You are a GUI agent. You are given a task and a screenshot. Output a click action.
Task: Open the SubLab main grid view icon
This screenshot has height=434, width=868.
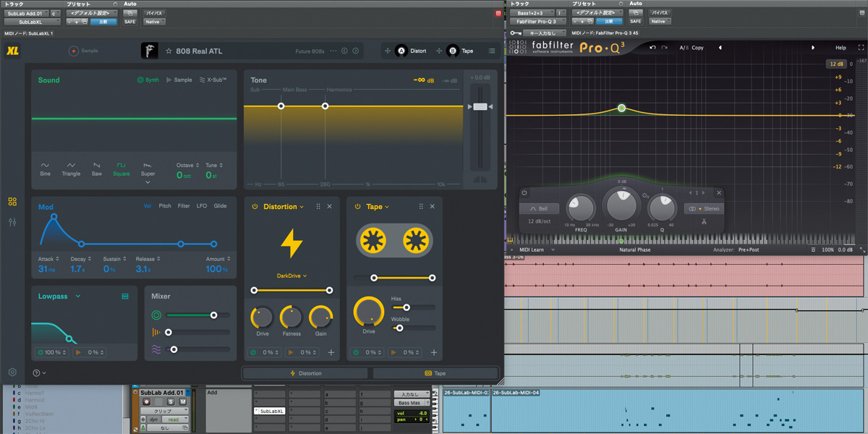tap(12, 202)
